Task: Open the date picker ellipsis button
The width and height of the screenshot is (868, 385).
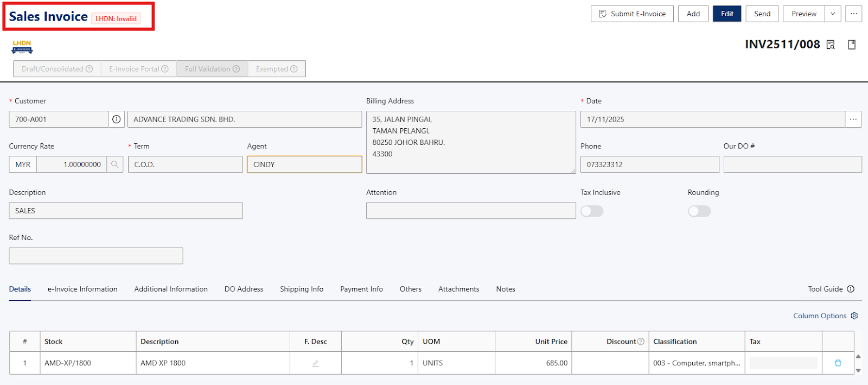Action: tap(853, 119)
